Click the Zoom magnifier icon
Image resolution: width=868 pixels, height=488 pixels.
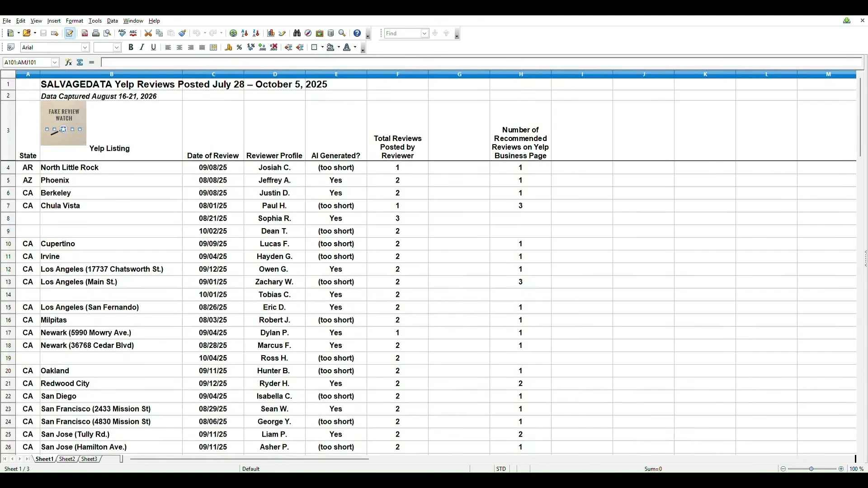click(x=342, y=33)
